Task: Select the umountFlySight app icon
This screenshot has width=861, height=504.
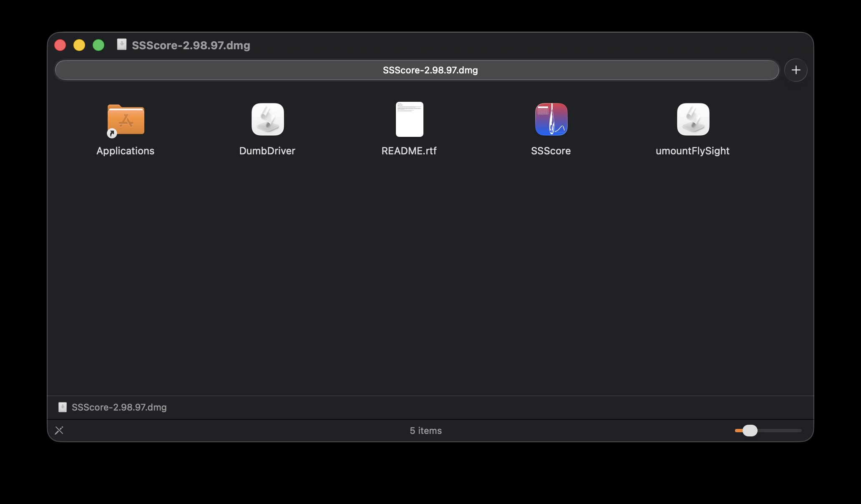Action: pos(693,119)
